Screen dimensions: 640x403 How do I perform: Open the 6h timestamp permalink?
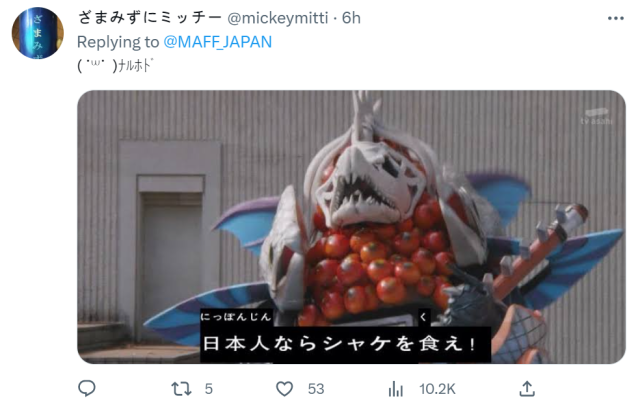pyautogui.click(x=351, y=18)
